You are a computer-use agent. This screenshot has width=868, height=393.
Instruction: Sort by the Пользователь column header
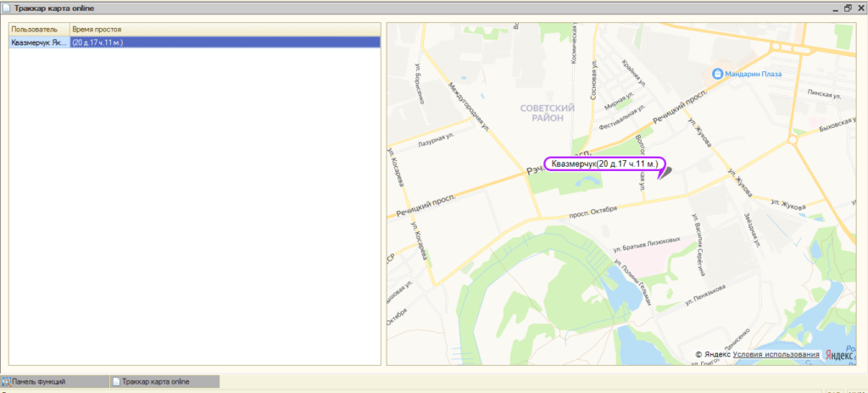pos(39,30)
